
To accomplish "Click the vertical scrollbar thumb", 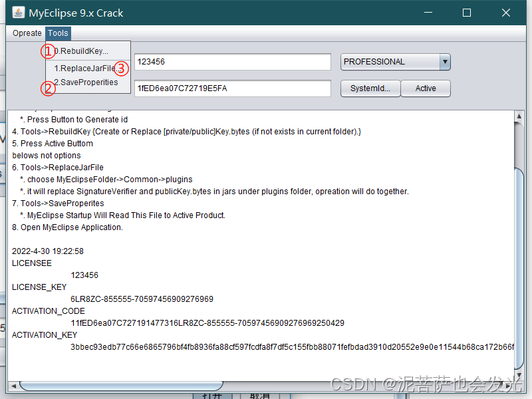I will (519, 268).
